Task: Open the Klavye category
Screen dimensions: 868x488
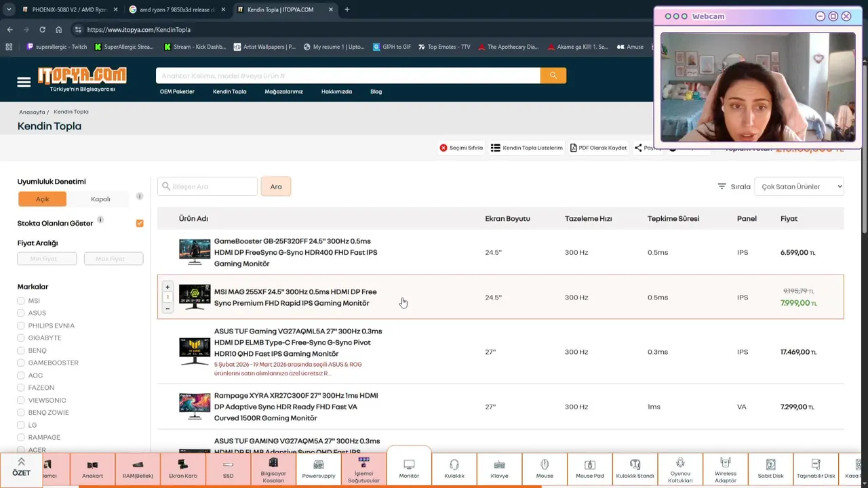Action: [x=500, y=469]
